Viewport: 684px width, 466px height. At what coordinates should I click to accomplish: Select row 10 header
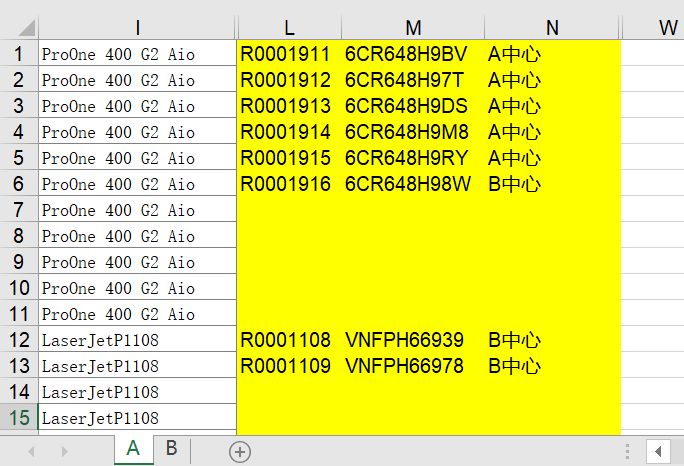tap(19, 287)
